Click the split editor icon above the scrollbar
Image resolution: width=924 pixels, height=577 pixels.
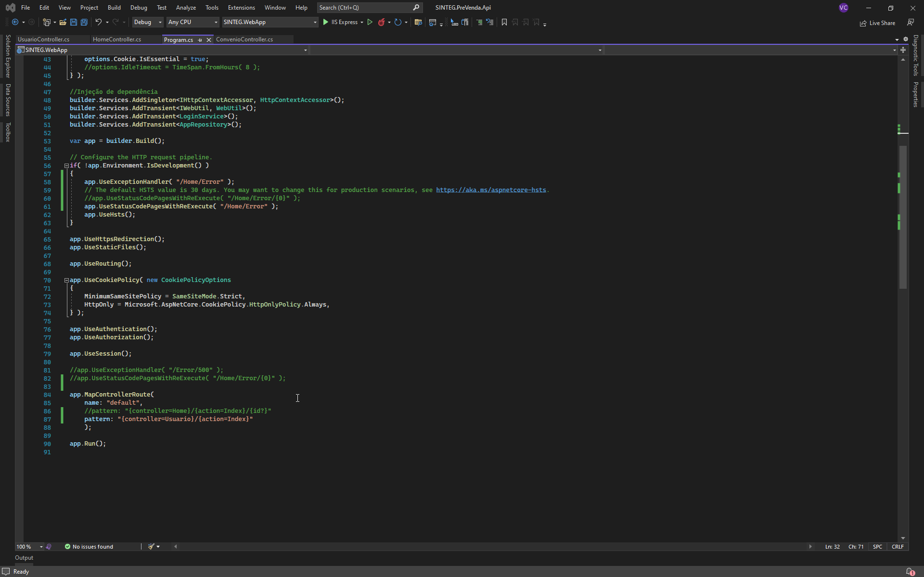(903, 50)
